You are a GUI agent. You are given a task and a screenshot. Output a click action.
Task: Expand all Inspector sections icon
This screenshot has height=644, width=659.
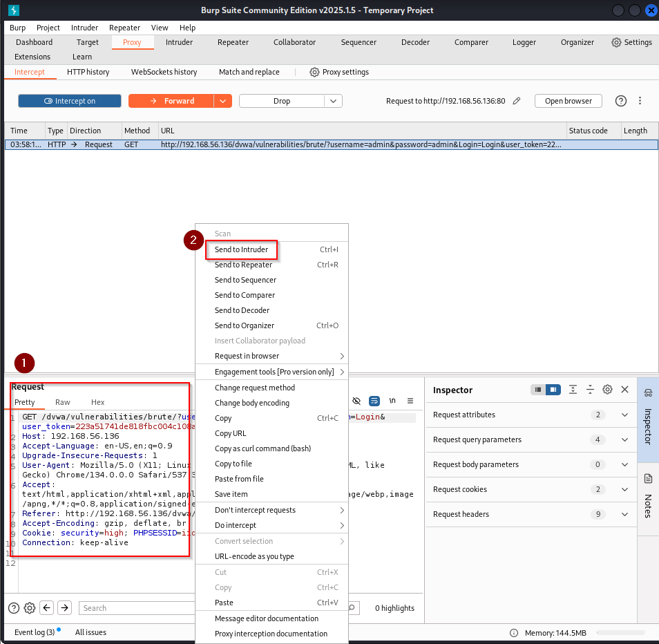click(x=573, y=390)
